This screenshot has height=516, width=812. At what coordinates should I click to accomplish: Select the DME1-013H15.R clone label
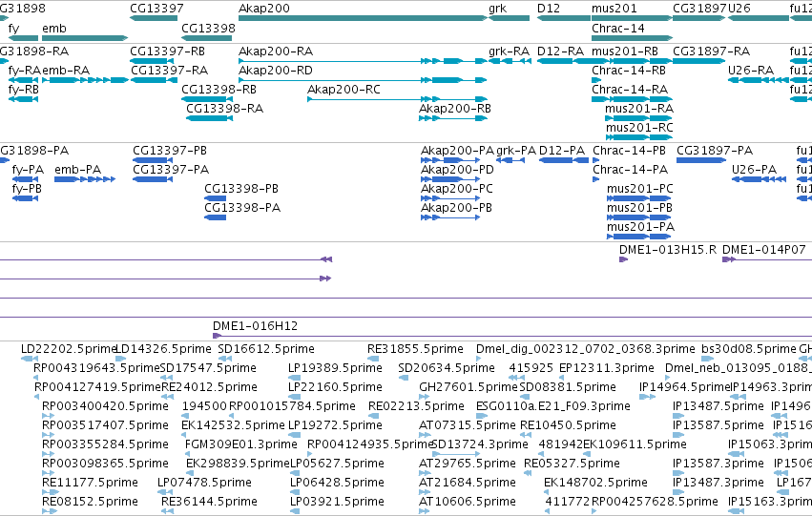pyautogui.click(x=668, y=250)
